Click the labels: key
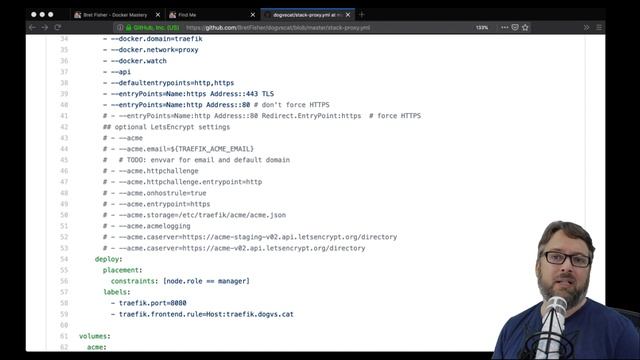 tap(117, 292)
